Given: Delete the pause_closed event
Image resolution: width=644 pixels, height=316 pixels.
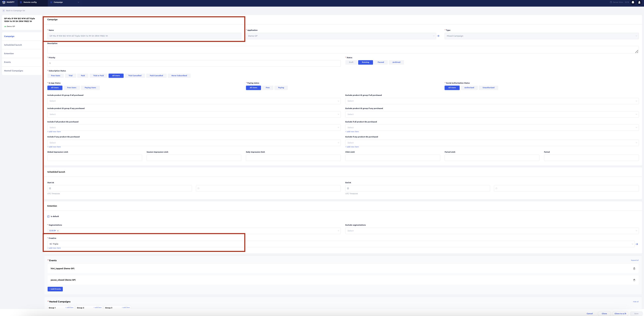Looking at the screenshot, I should [x=634, y=280].
